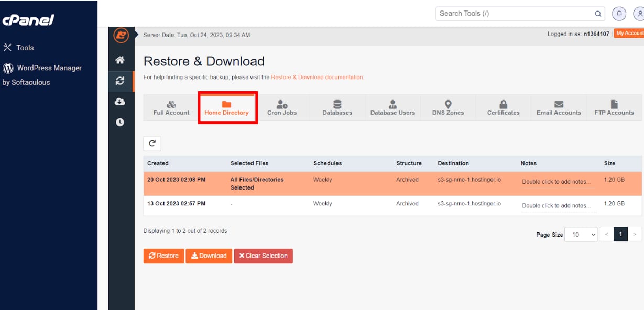Go to the previous page arrow
The height and width of the screenshot is (310, 644).
pos(606,235)
